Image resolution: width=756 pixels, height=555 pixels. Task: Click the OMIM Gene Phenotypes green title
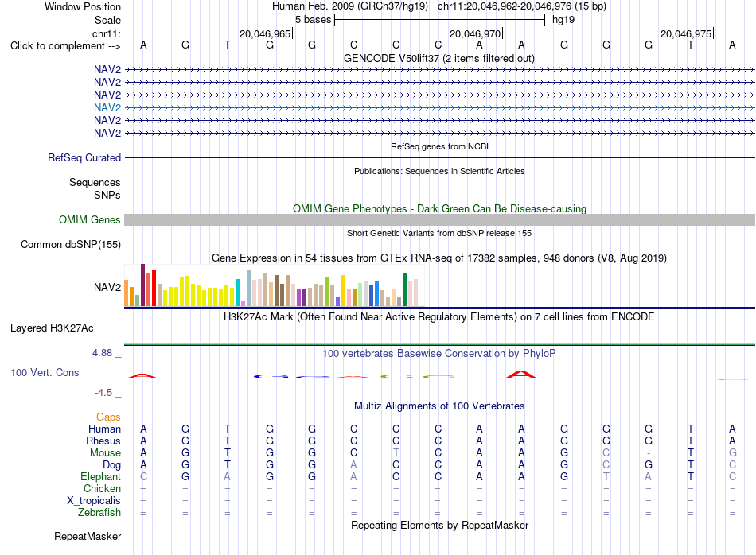tap(439, 208)
